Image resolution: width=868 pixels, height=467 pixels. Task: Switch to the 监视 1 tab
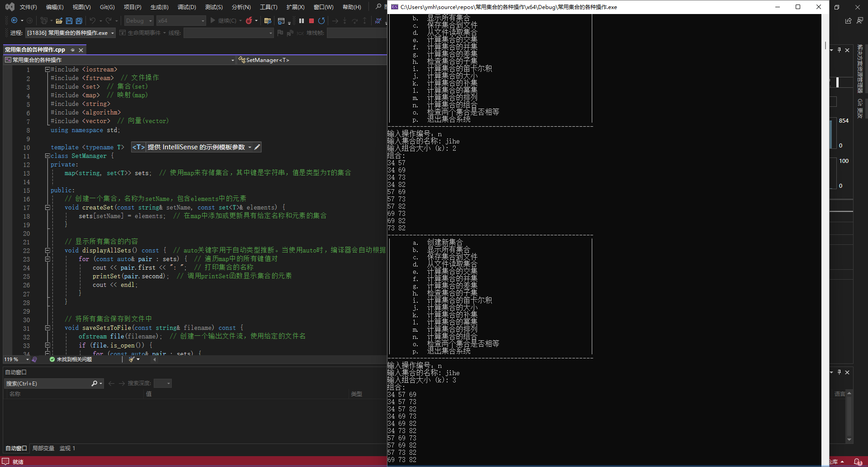click(x=67, y=448)
